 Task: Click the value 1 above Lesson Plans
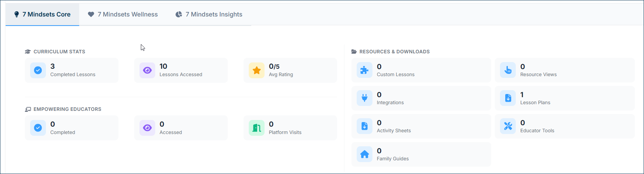tap(522, 94)
